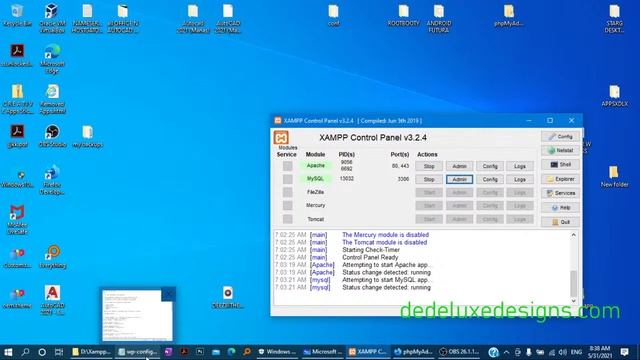This screenshot has height=360, width=640.
Task: Launch Netstat from XAMPP sidebar
Action: 560,151
